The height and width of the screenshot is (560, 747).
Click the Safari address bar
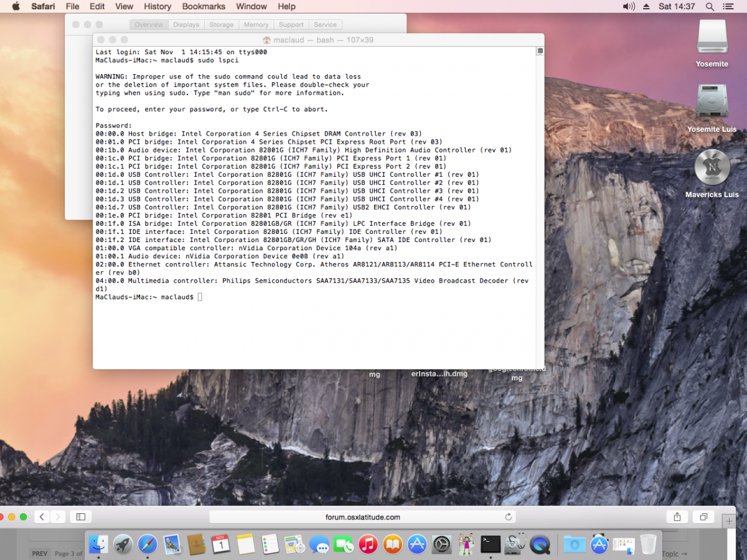(362, 516)
